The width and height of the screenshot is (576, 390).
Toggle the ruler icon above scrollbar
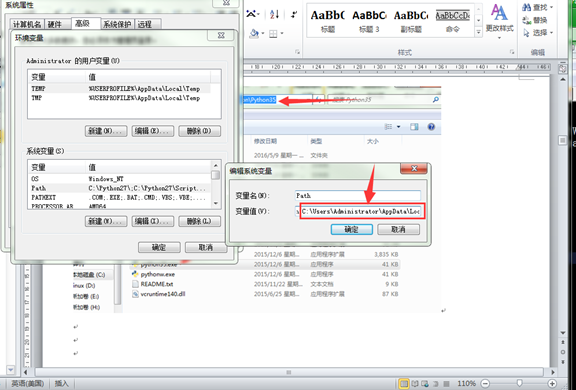pyautogui.click(x=562, y=69)
